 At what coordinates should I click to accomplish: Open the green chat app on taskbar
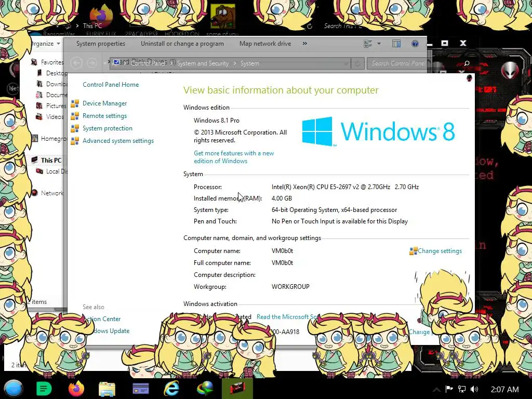[44, 389]
